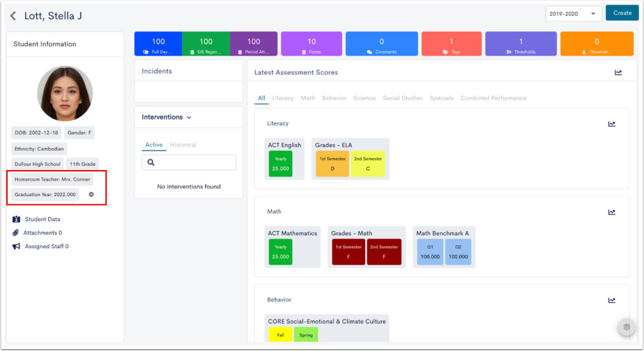Click the CORE Social-Emotional Fall tile
Viewport: 644px width, 351px height.
(281, 334)
